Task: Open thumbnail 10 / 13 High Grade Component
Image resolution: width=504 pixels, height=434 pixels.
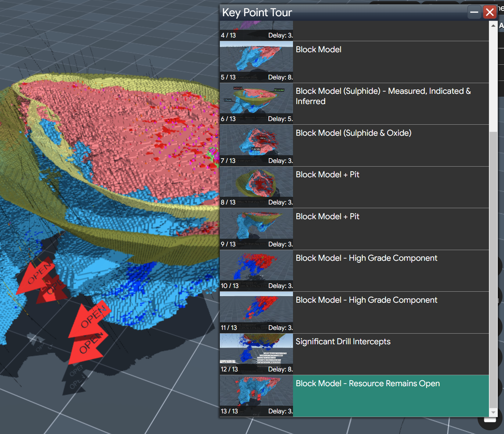Action: coord(256,270)
